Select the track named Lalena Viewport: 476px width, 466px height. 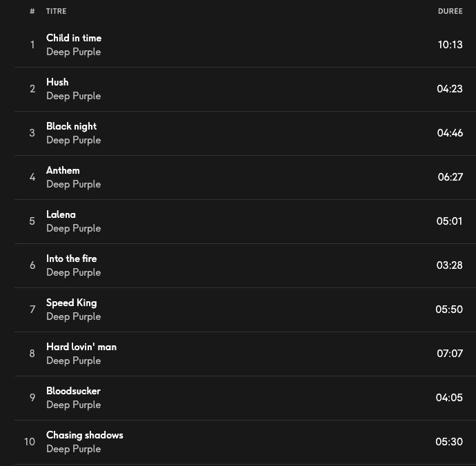point(61,214)
